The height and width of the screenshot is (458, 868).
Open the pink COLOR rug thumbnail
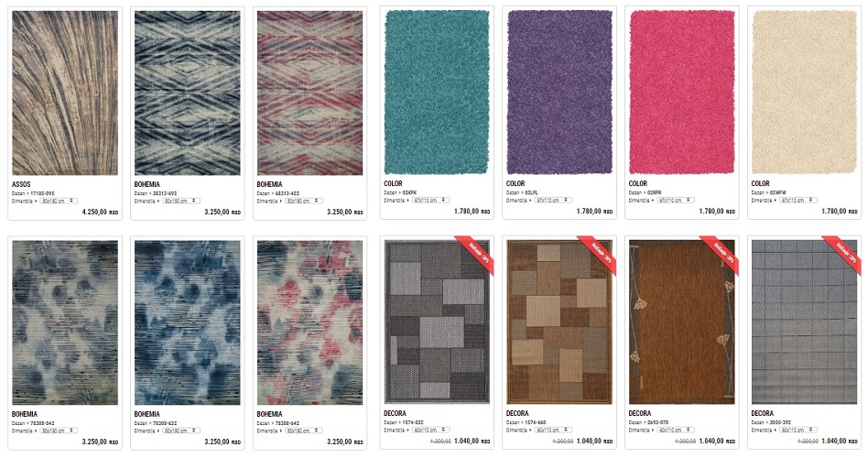click(x=681, y=93)
